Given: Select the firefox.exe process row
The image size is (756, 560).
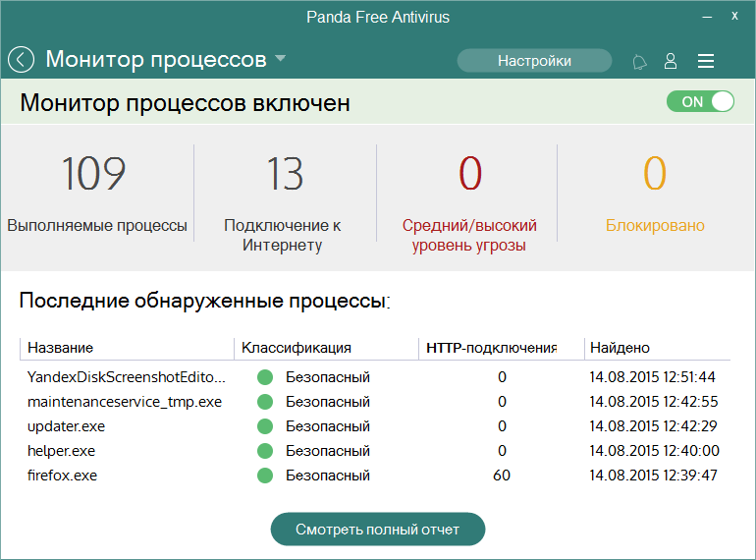Looking at the screenshot, I should click(x=375, y=476).
